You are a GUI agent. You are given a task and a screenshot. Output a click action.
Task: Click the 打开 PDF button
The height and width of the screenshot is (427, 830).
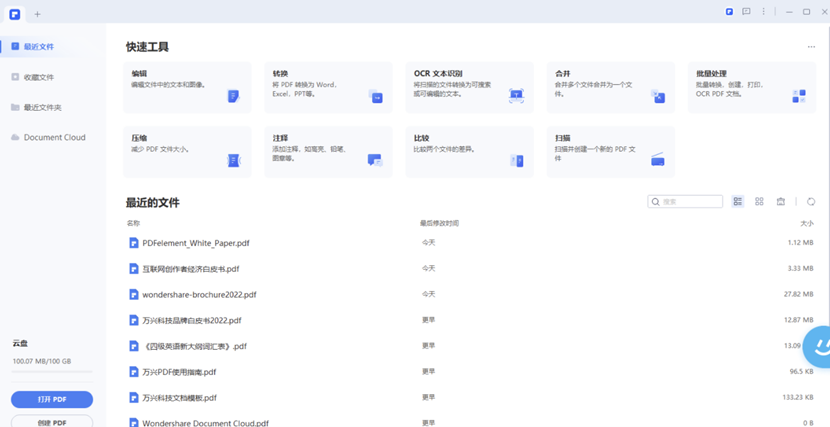tap(52, 399)
